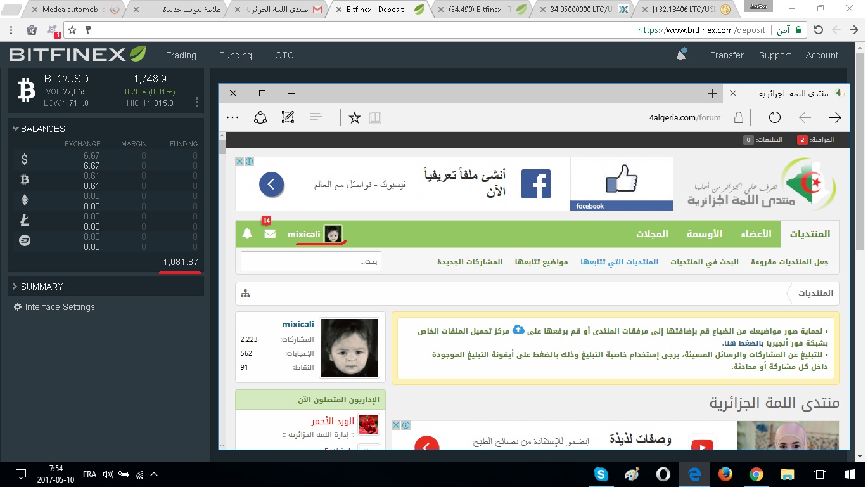Screen dimensions: 868x487
Task: Click Chrome extension icon with red 1 badge
Action: [x=53, y=30]
